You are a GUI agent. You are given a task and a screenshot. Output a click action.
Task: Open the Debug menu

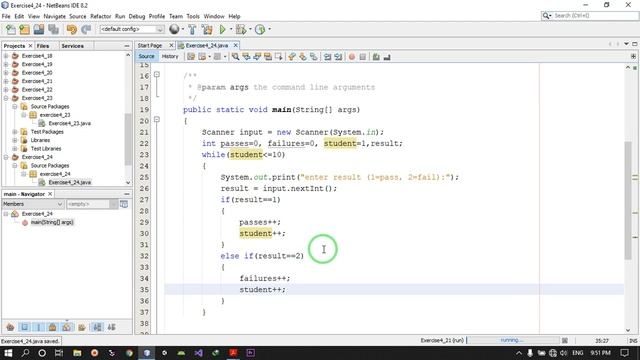(137, 16)
